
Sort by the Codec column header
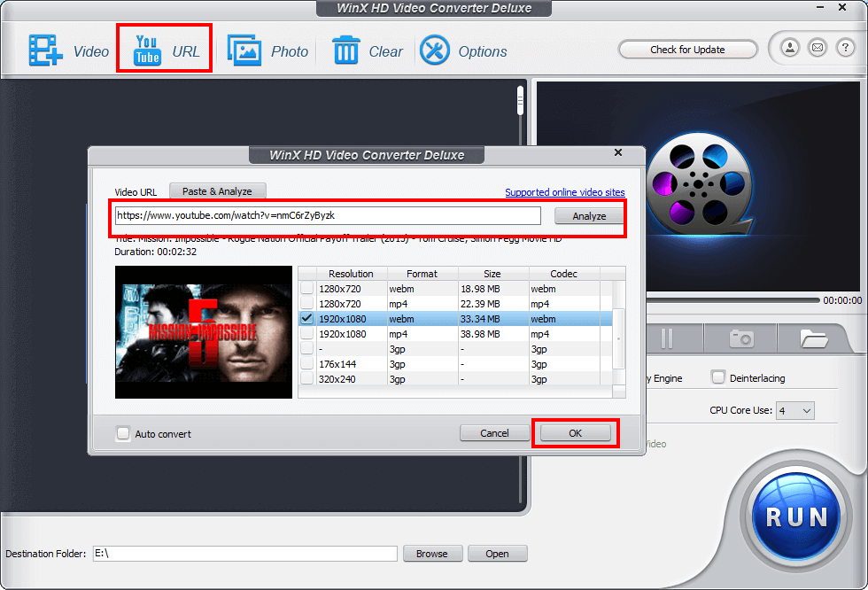tap(563, 274)
